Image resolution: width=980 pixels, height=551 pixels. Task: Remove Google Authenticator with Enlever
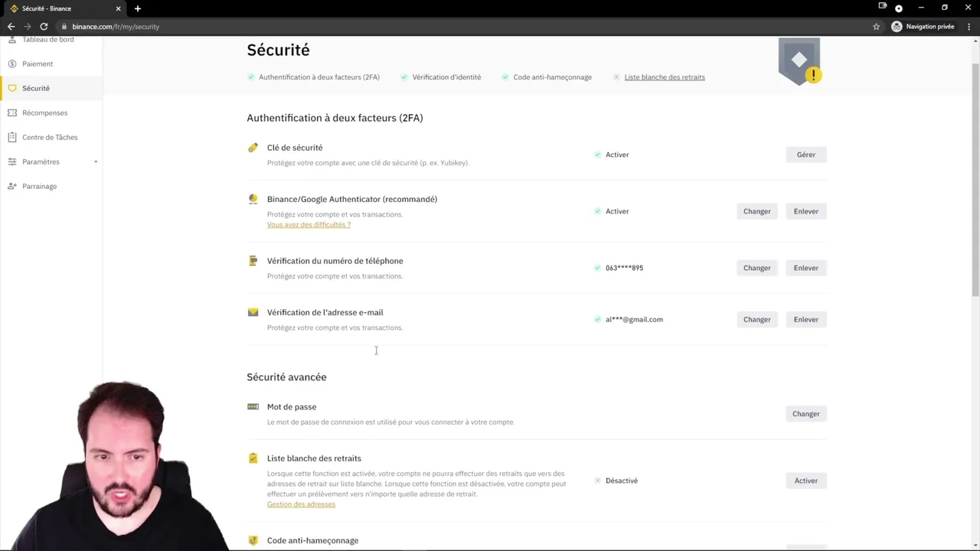[805, 211]
